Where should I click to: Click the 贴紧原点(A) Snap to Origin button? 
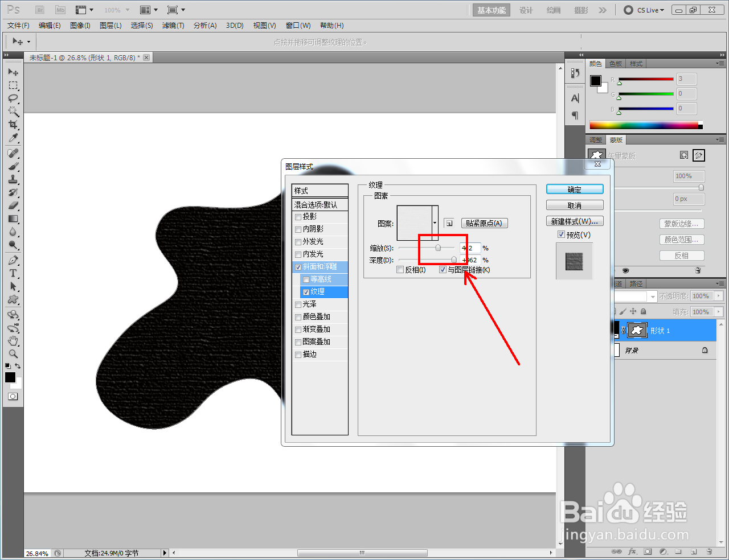click(x=484, y=223)
